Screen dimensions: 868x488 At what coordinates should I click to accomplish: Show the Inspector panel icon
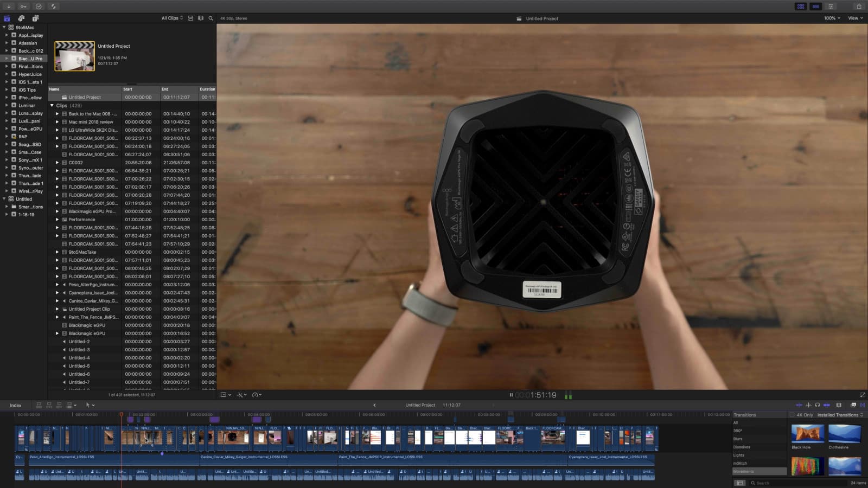click(832, 6)
